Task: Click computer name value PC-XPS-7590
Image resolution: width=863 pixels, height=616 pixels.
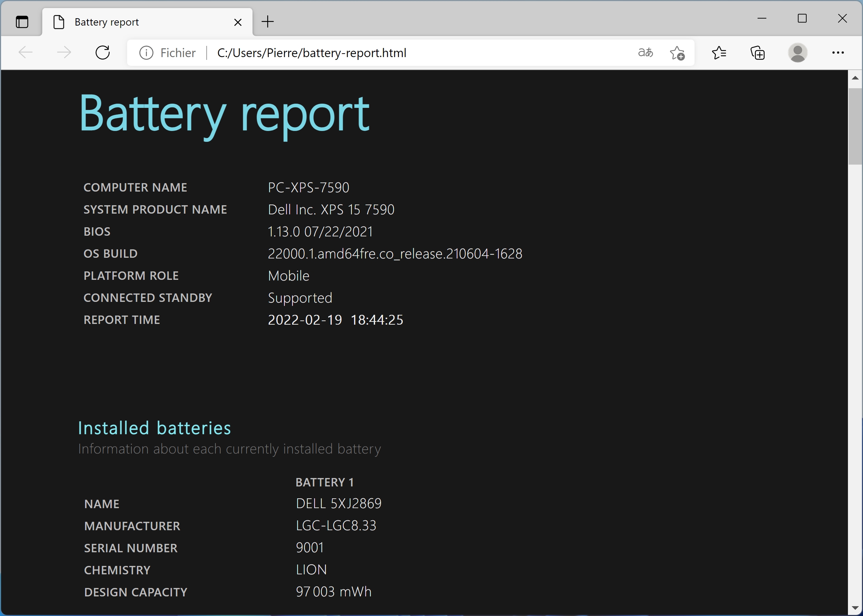Action: 309,187
